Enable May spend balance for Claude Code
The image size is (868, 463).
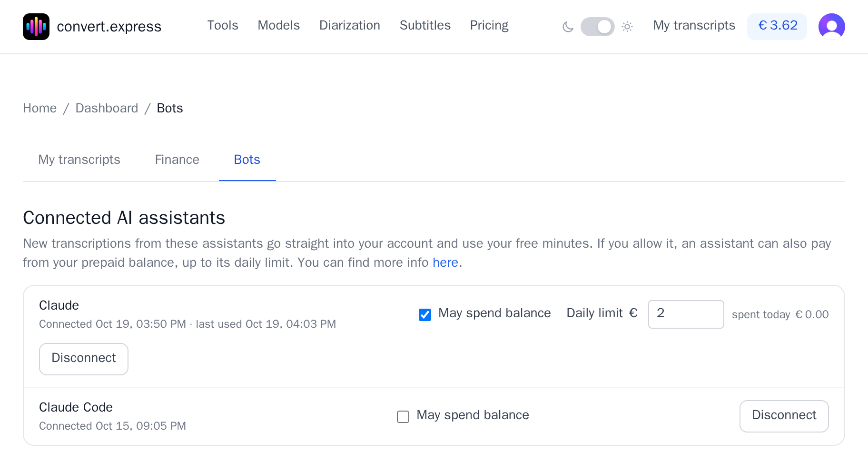pos(403,416)
